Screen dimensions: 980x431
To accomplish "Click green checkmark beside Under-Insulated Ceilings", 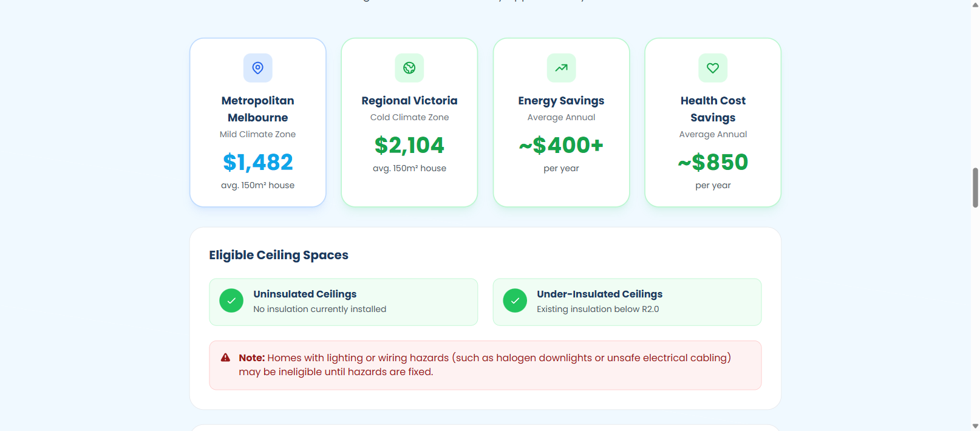I will click(x=515, y=300).
